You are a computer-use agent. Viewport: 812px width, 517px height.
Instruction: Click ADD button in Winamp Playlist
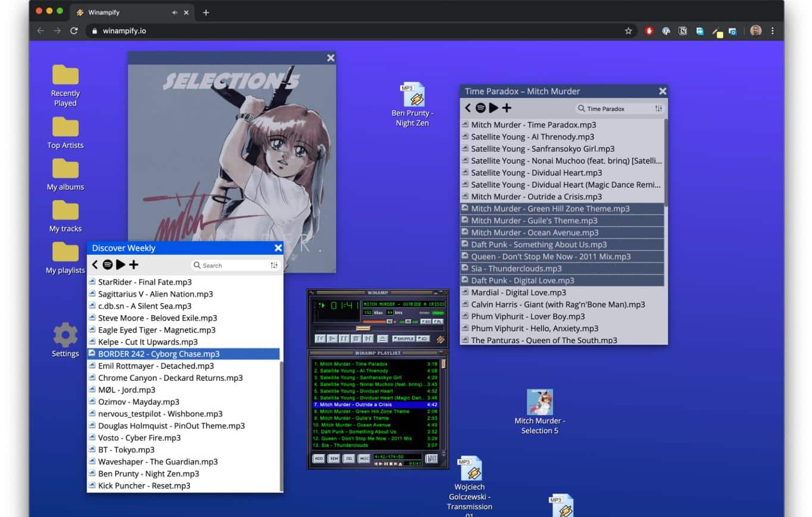[x=318, y=459]
